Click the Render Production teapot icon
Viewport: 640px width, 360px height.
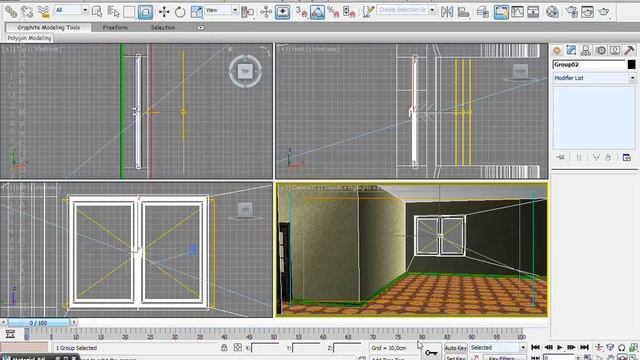[604, 11]
